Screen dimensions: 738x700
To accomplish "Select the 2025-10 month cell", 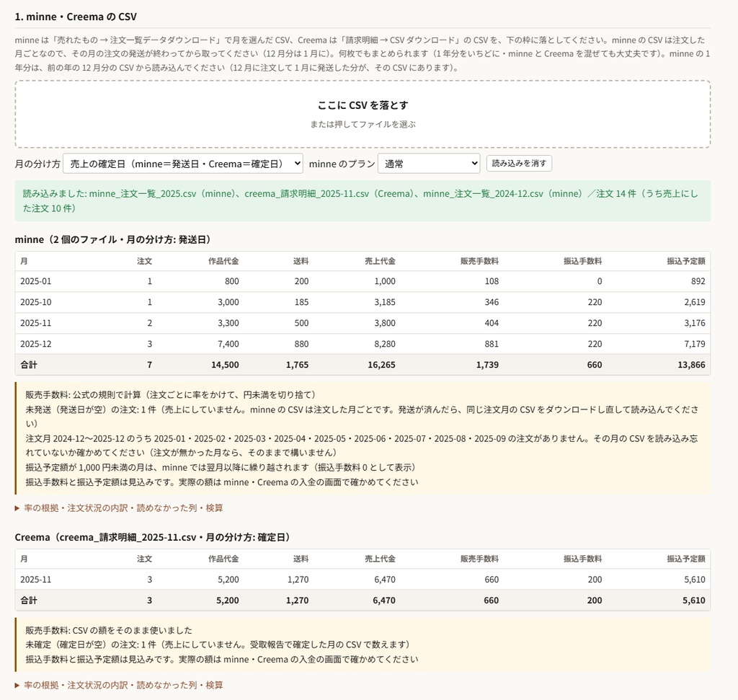I will tap(36, 302).
